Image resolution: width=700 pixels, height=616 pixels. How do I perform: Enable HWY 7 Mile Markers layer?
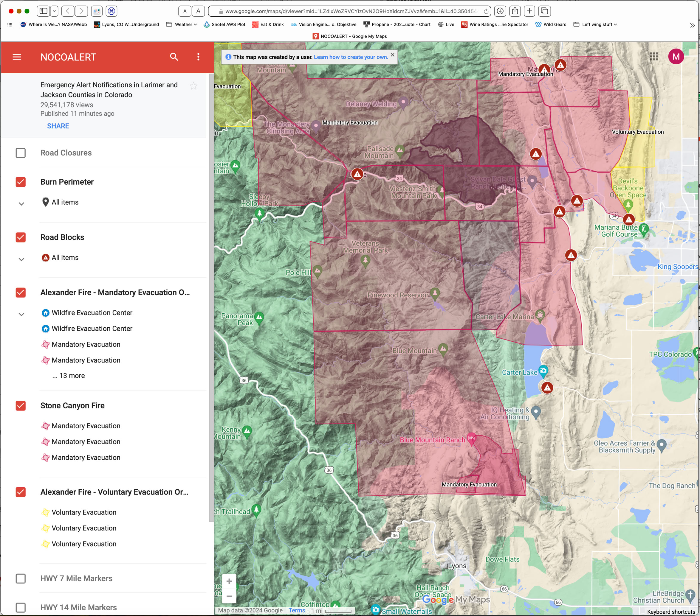tap(21, 578)
